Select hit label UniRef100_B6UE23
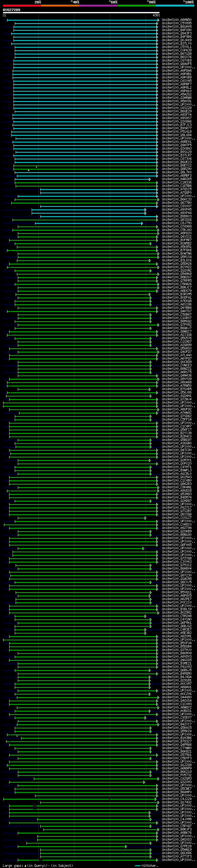Screen dimensions: 197x868 [x=177, y=162]
